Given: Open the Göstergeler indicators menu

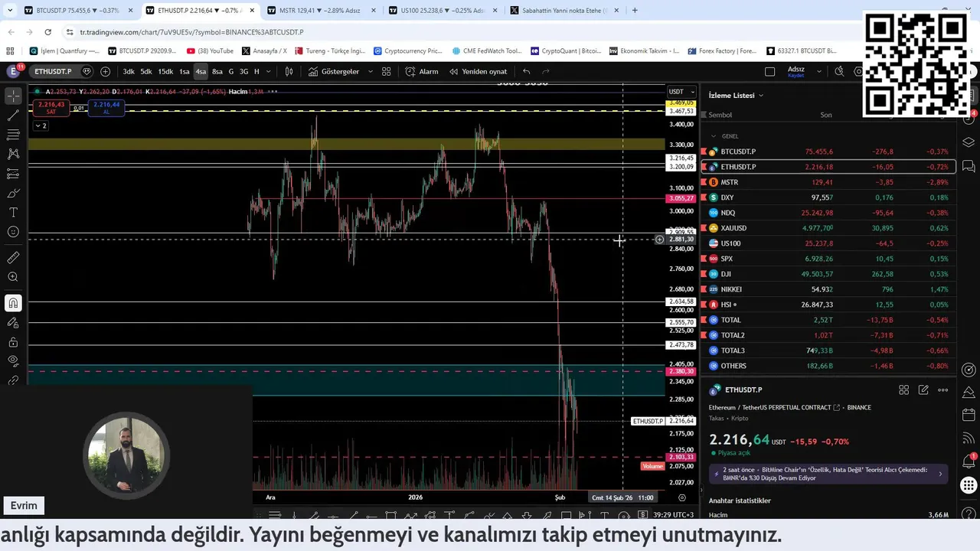Looking at the screenshot, I should (x=334, y=71).
